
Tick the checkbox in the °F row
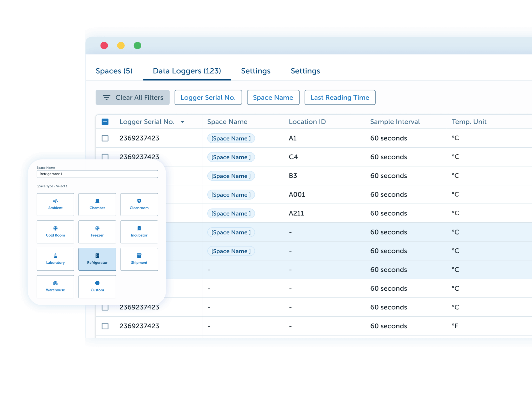[x=105, y=326]
